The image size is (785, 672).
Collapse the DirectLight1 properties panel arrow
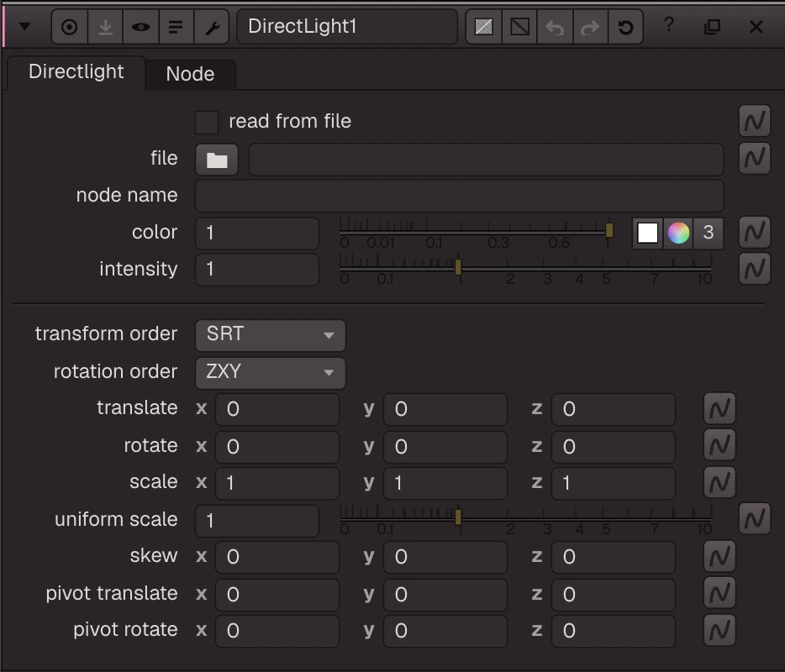24,27
